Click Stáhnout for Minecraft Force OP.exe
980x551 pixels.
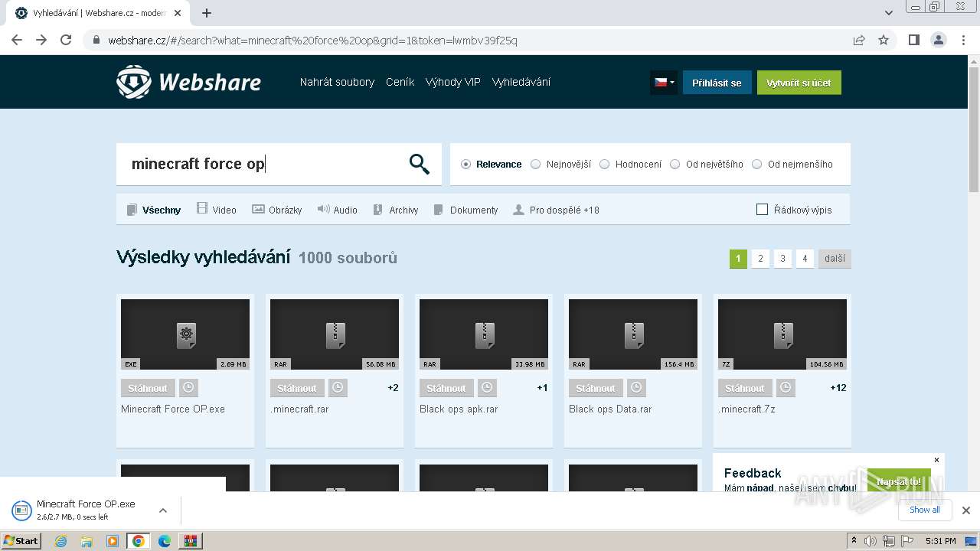pos(148,388)
